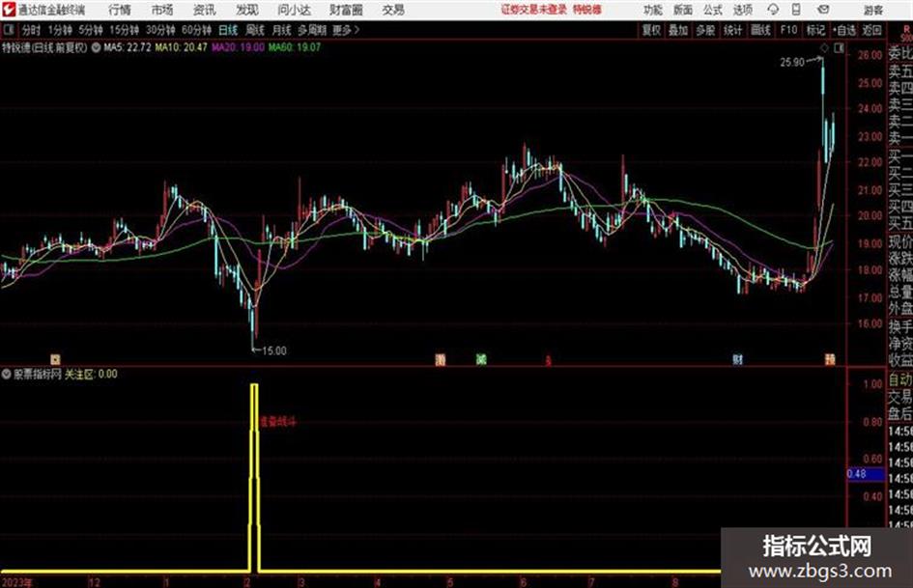Image resolution: width=913 pixels, height=588 pixels.
Task: Open the 行情 menu
Action: [x=120, y=10]
